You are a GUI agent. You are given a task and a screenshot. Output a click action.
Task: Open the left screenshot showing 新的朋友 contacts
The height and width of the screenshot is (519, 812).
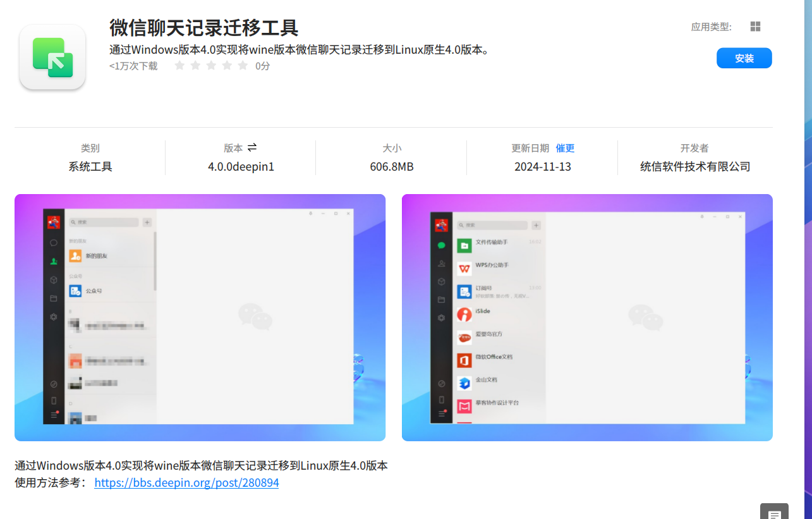coord(200,317)
